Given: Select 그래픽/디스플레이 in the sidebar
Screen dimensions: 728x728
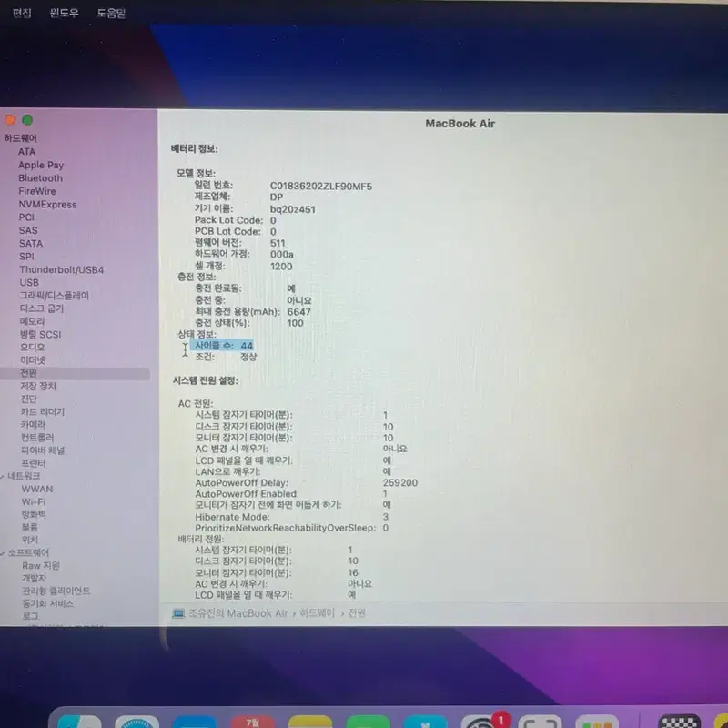Looking at the screenshot, I should (54, 296).
